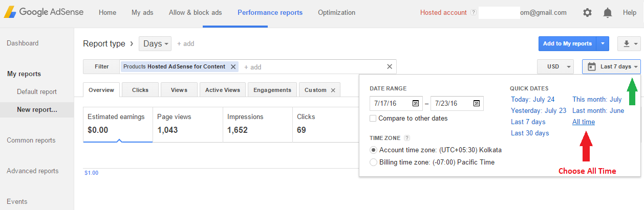Choose Last month: June quick date

598,111
